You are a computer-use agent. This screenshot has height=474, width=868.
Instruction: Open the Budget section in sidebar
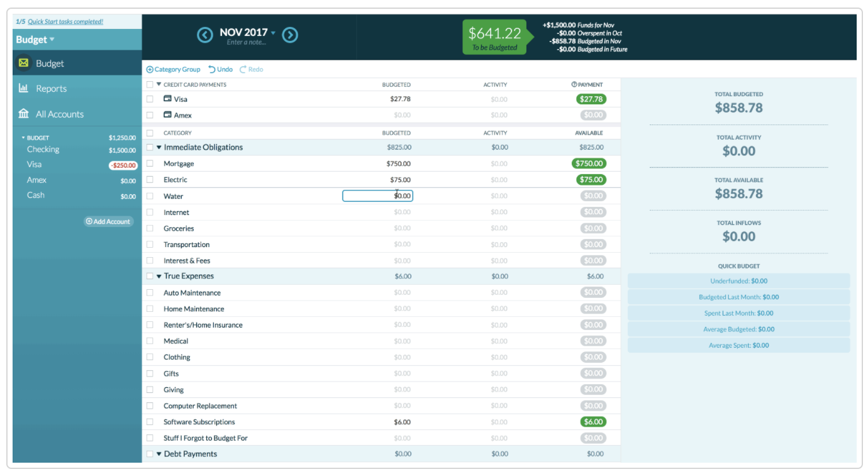tap(77, 63)
